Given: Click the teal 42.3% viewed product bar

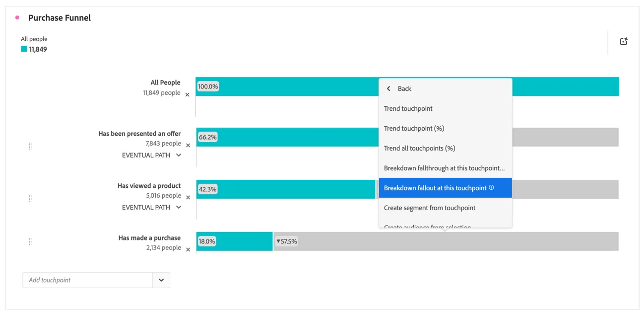Looking at the screenshot, I should coord(286,189).
